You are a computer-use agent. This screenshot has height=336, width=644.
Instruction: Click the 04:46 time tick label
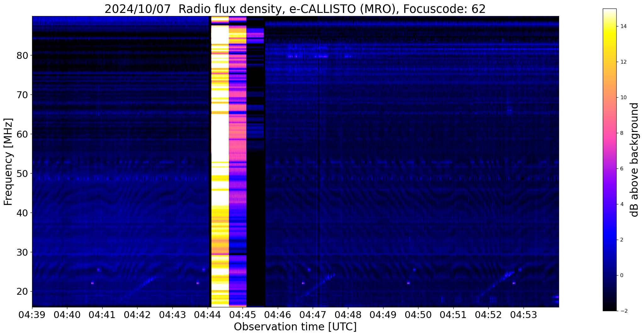click(x=277, y=315)
